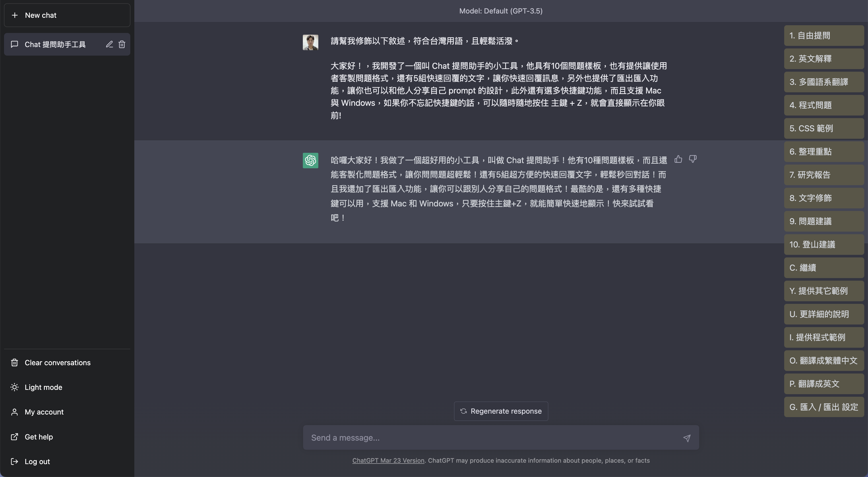Click the edit pencil icon on the chat title
Screen dimensions: 868x477
point(109,44)
